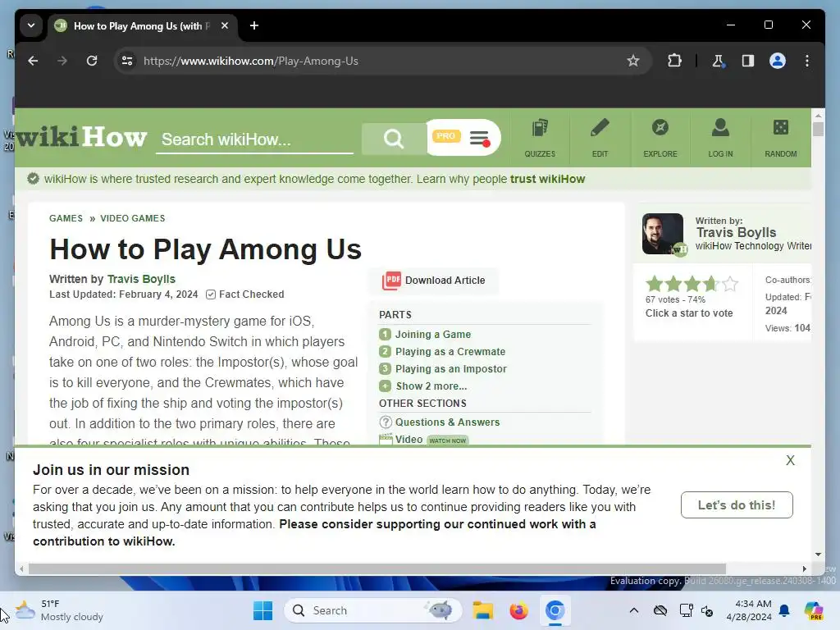
Task: Rate article with the fifth star
Action: pos(729,283)
